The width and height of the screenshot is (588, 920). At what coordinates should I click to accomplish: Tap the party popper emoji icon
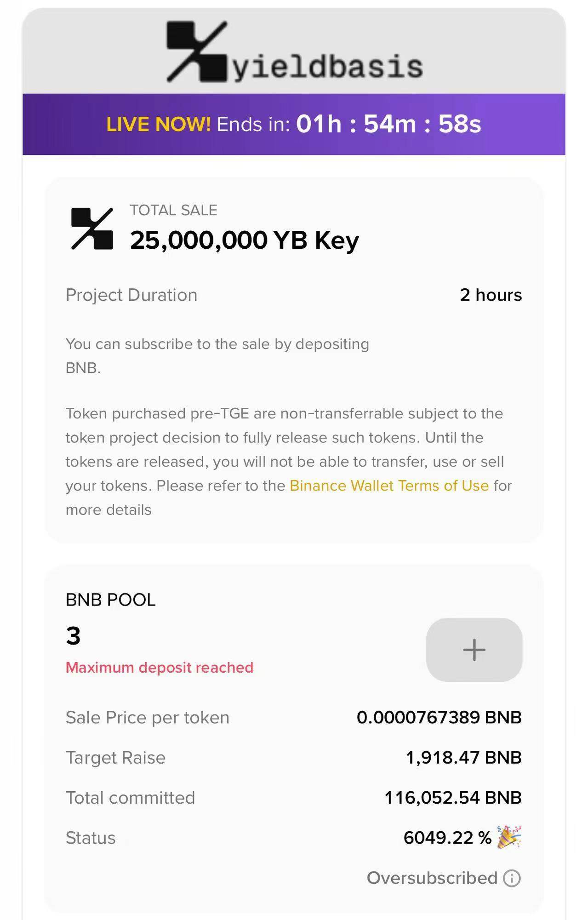coord(509,837)
